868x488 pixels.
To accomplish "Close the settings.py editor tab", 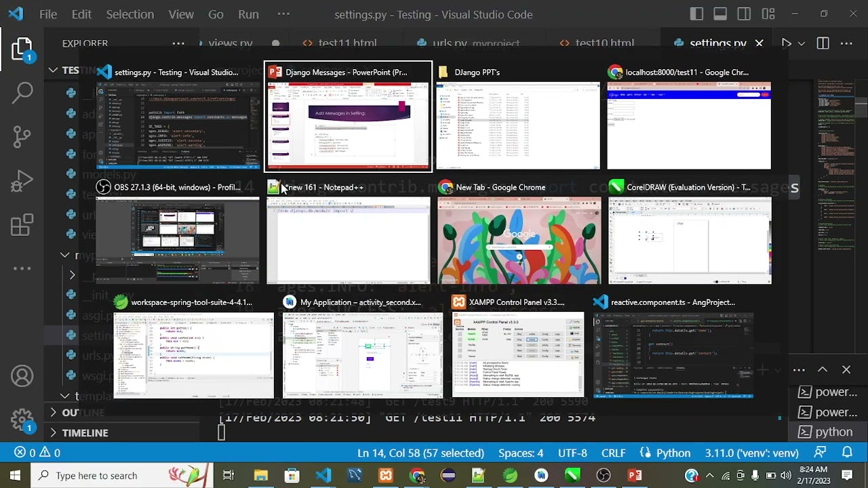I will (759, 43).
